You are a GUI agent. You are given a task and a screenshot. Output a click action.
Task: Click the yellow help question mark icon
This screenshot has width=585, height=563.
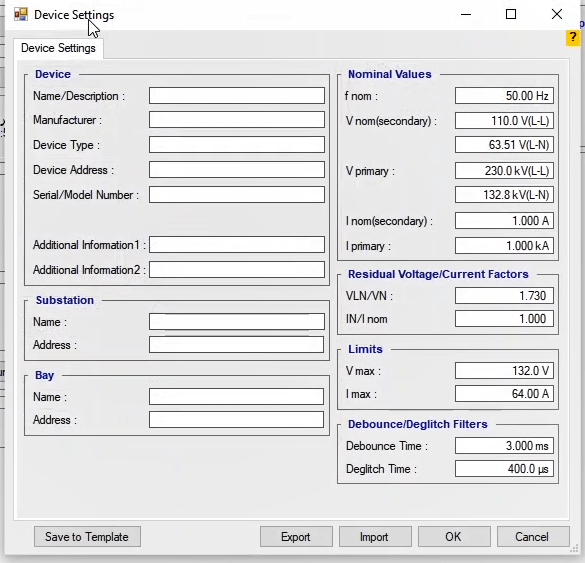(573, 38)
